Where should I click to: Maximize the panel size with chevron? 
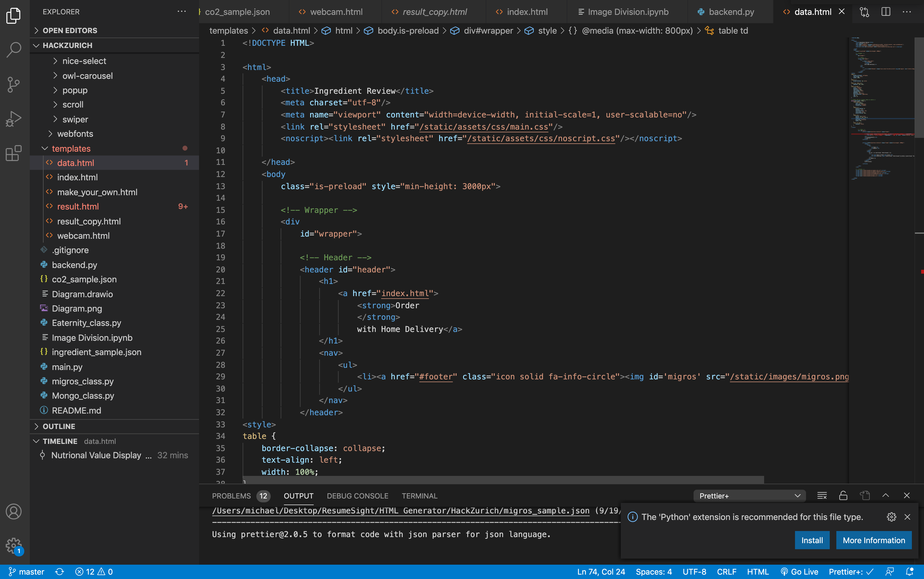pos(886,495)
